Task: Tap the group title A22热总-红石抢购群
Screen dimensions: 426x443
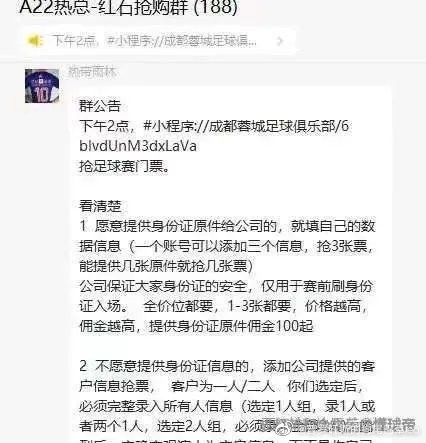Action: (104, 7)
